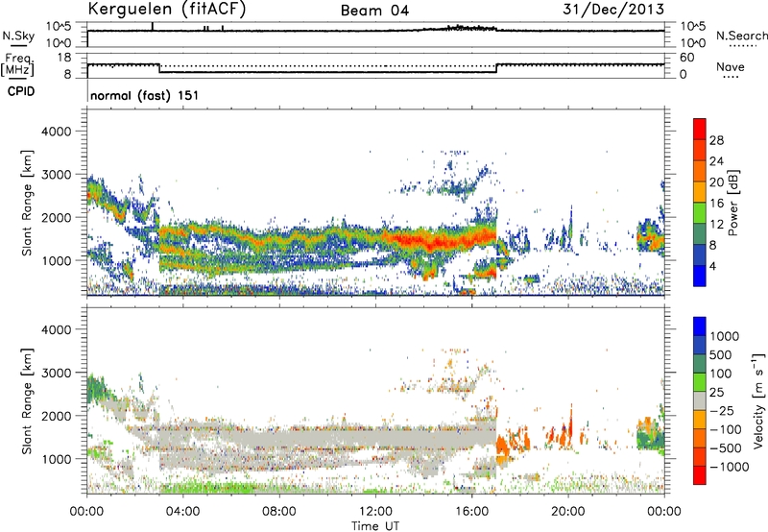Click the "-25" velocity colorbar value

[x=722, y=411]
